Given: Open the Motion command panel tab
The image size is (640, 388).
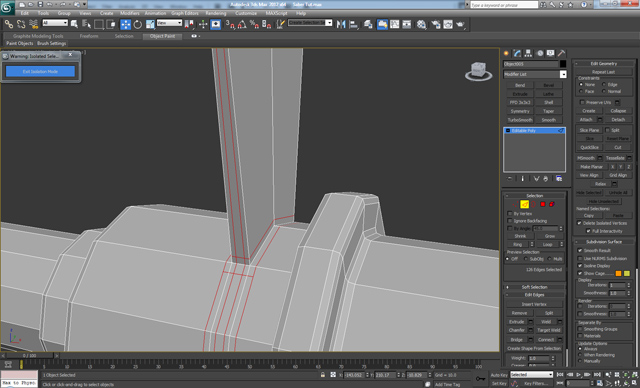Looking at the screenshot, I should click(540, 53).
